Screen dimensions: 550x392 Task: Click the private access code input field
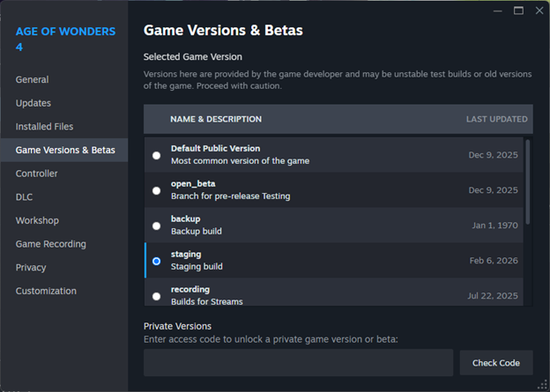298,362
